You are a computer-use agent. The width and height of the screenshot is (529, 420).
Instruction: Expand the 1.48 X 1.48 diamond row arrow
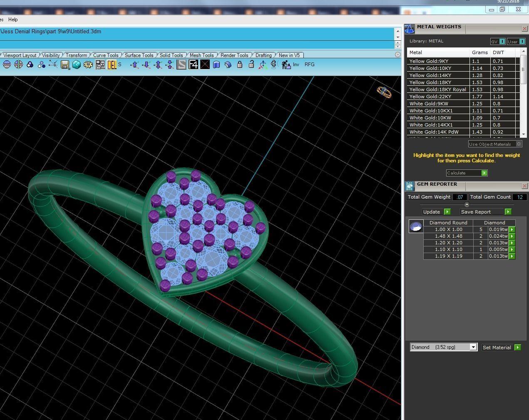pyautogui.click(x=512, y=236)
